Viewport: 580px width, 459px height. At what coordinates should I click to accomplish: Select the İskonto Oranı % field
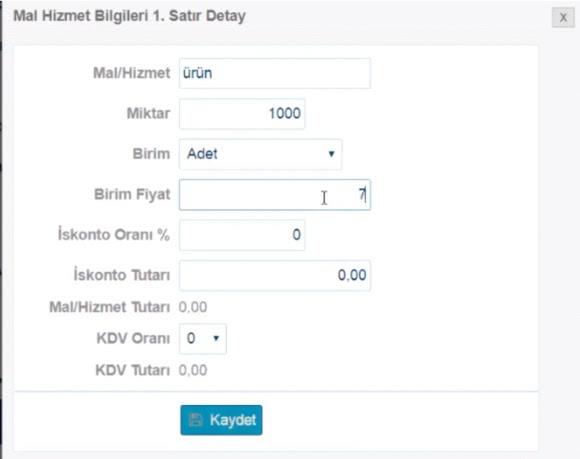pyautogui.click(x=242, y=235)
